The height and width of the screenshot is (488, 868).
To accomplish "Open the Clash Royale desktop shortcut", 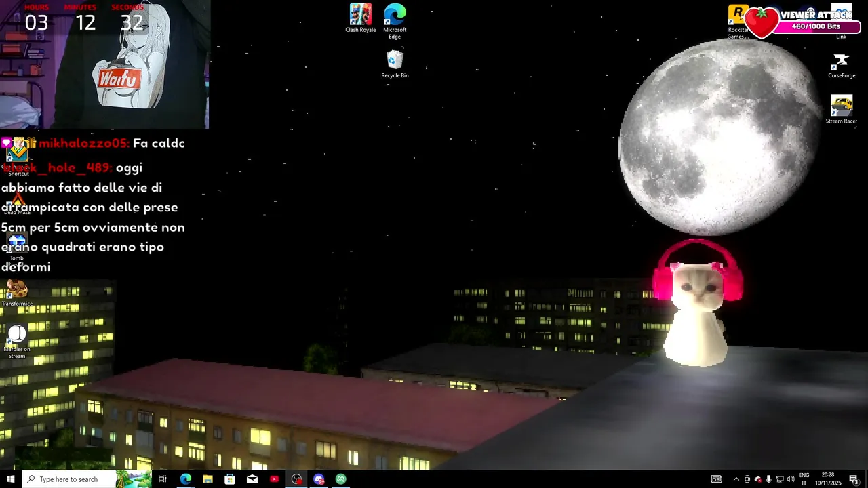I will point(360,18).
